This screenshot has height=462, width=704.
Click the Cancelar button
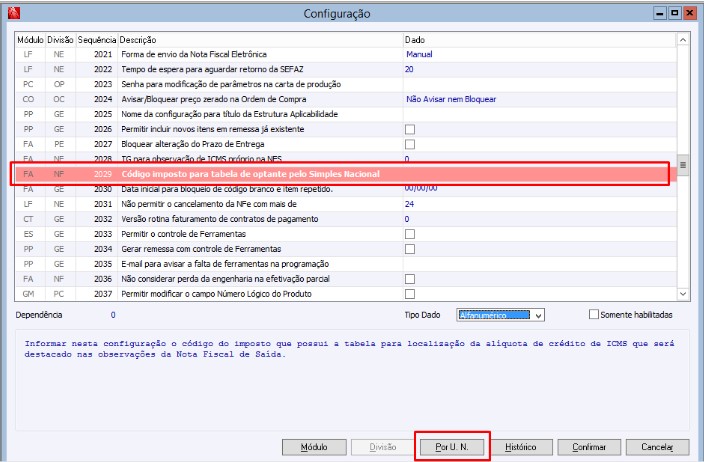pyautogui.click(x=657, y=447)
